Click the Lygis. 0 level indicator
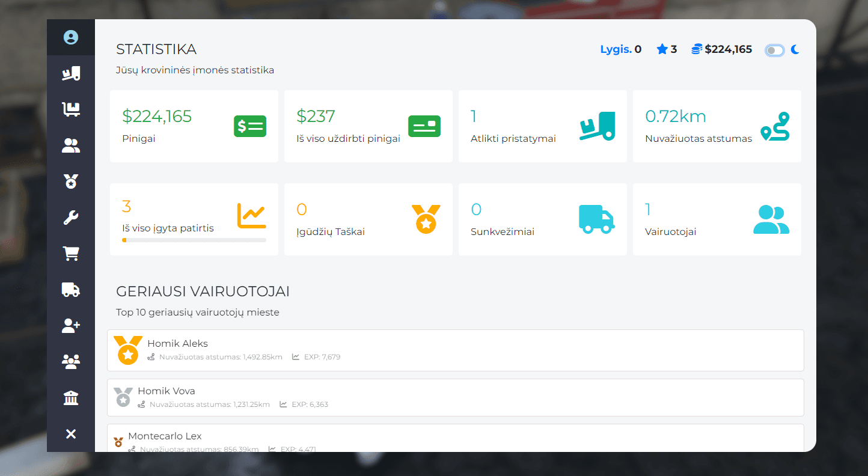 [x=621, y=49]
